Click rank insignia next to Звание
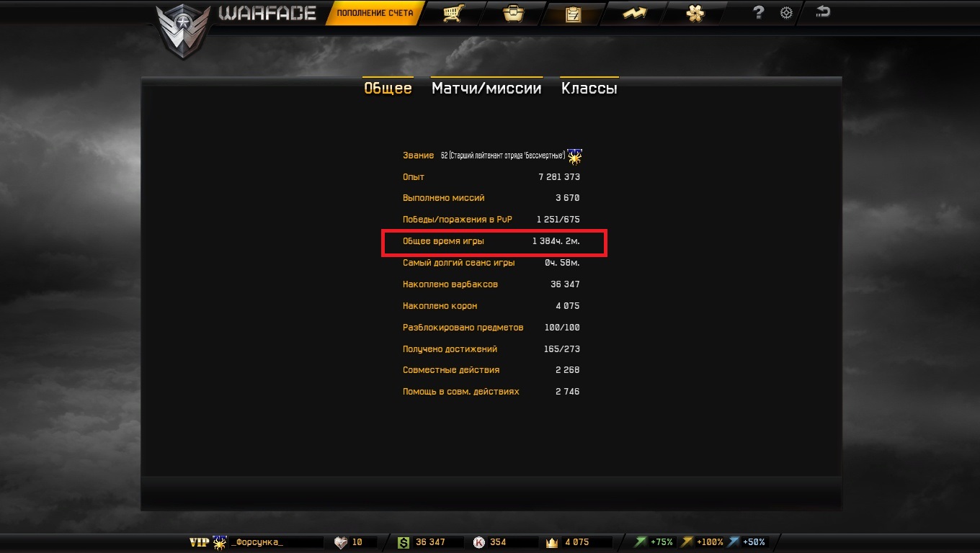The image size is (980, 553). point(574,156)
